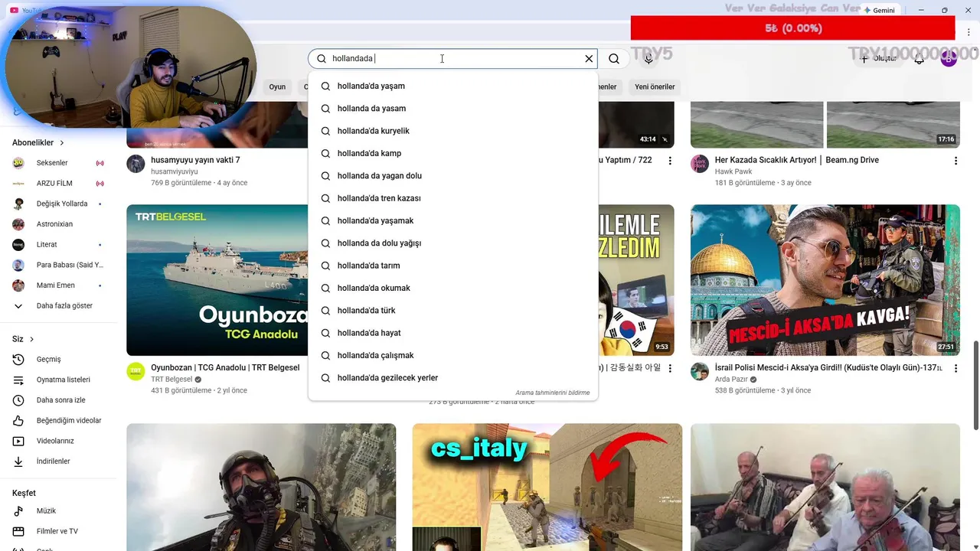
Task: Choose suggestion hollanda'da tarım
Action: (452, 266)
